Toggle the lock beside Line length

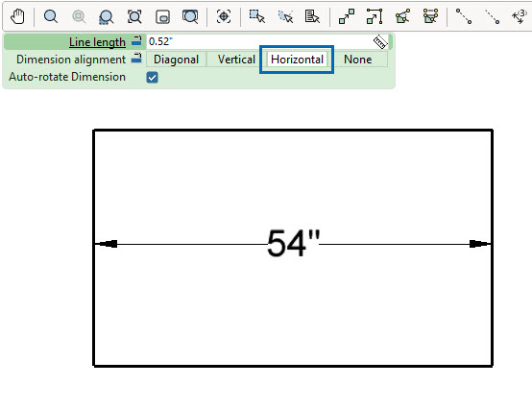coord(136,40)
